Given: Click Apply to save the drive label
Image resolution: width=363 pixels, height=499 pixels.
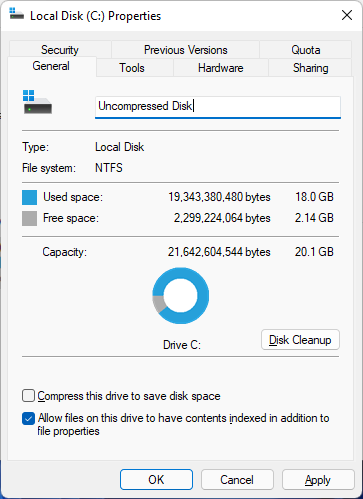Looking at the screenshot, I should tap(318, 480).
